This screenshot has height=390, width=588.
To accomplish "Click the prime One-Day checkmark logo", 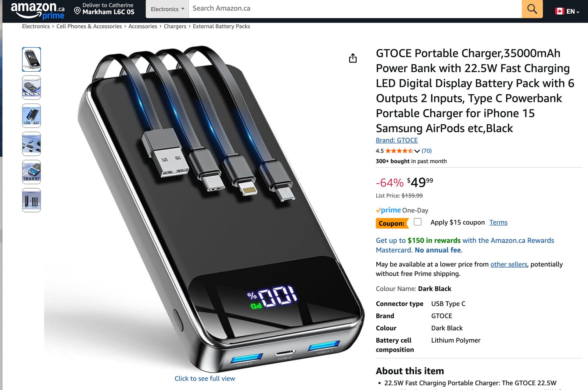I will (x=388, y=210).
